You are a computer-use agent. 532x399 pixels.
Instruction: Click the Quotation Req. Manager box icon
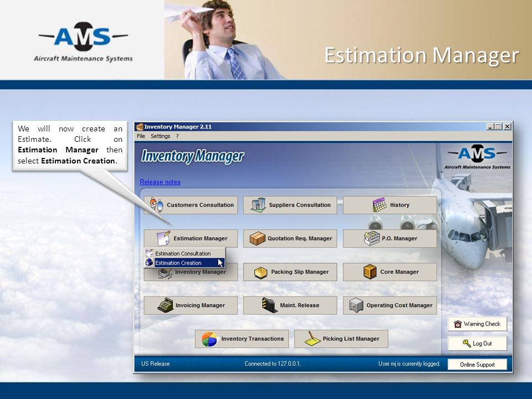click(258, 238)
